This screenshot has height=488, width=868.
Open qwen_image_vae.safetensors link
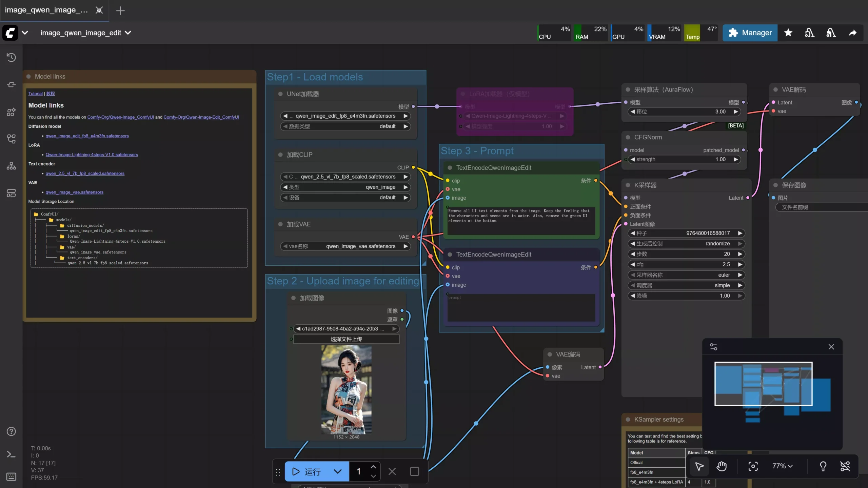click(74, 192)
